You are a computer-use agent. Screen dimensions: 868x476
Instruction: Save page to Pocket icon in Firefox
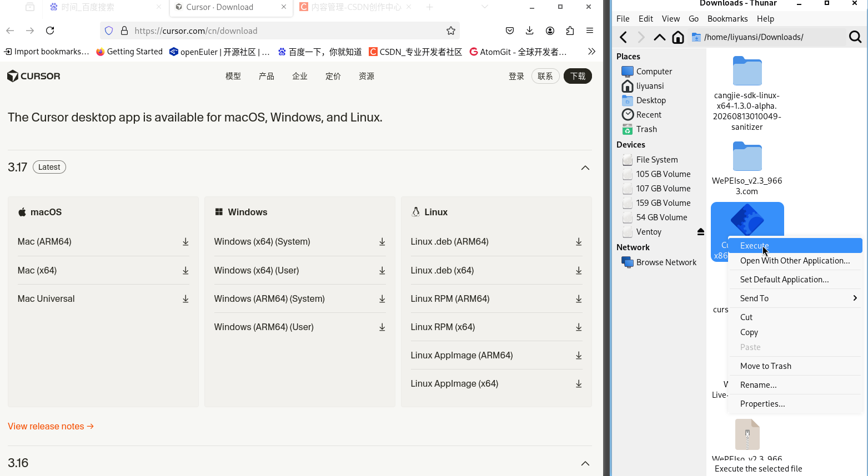click(x=510, y=31)
